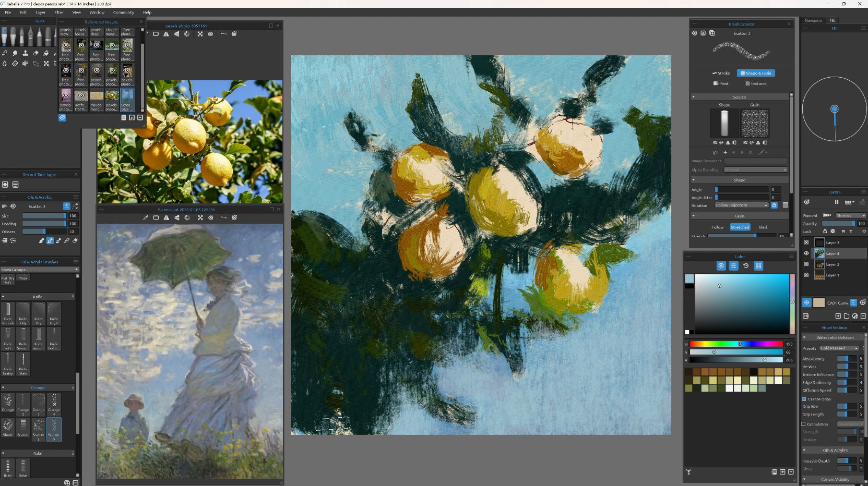Image resolution: width=868 pixels, height=486 pixels.
Task: Click the pause diffusion icon in Layers panel
Action: (x=837, y=202)
